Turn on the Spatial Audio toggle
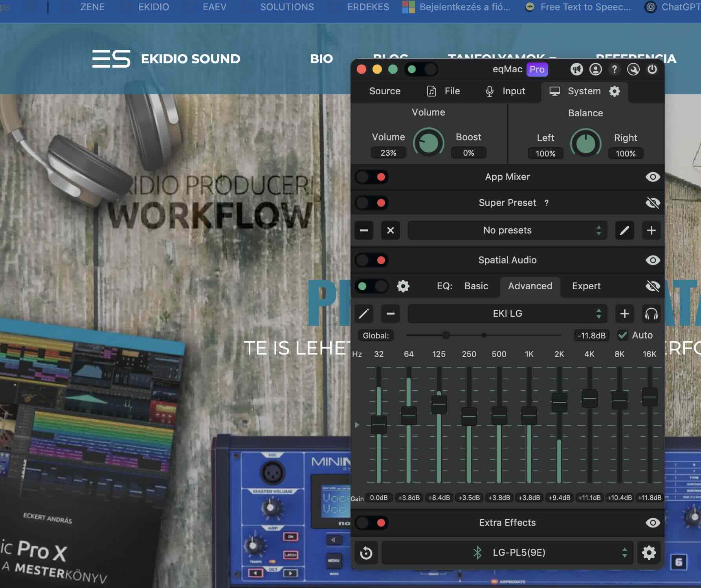The width and height of the screenshot is (701, 588). (372, 260)
